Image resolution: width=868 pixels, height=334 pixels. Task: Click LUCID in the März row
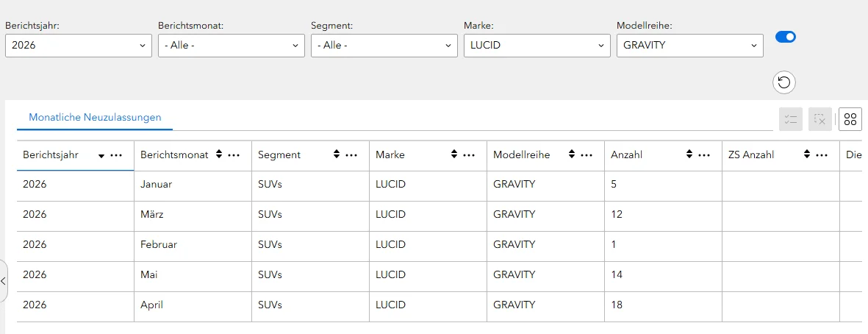coord(390,214)
